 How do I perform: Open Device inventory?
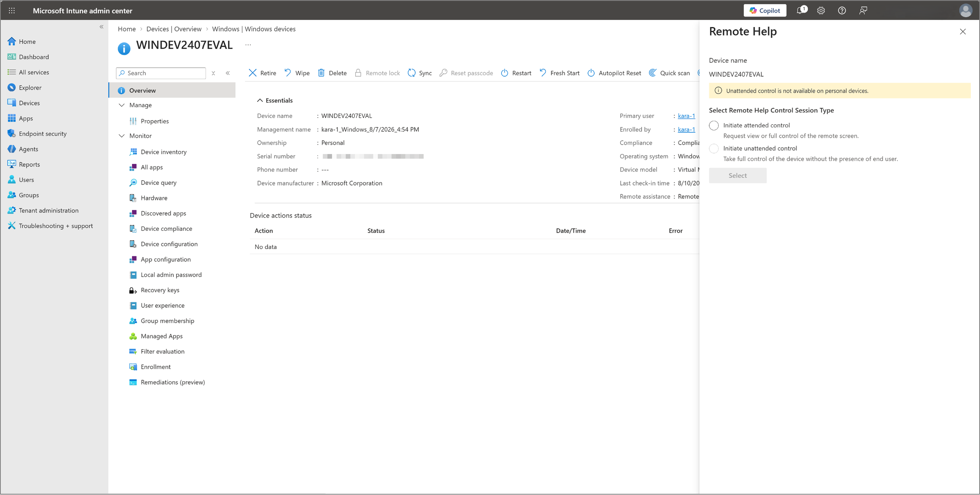163,152
